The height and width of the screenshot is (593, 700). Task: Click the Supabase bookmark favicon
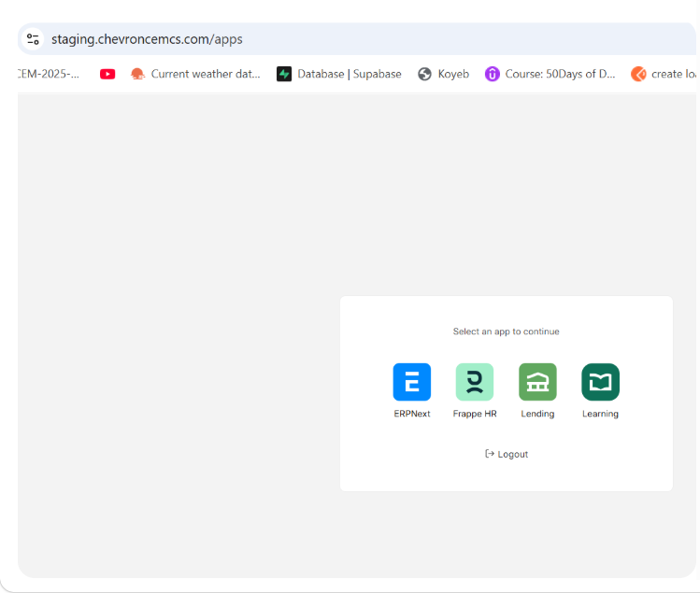284,74
